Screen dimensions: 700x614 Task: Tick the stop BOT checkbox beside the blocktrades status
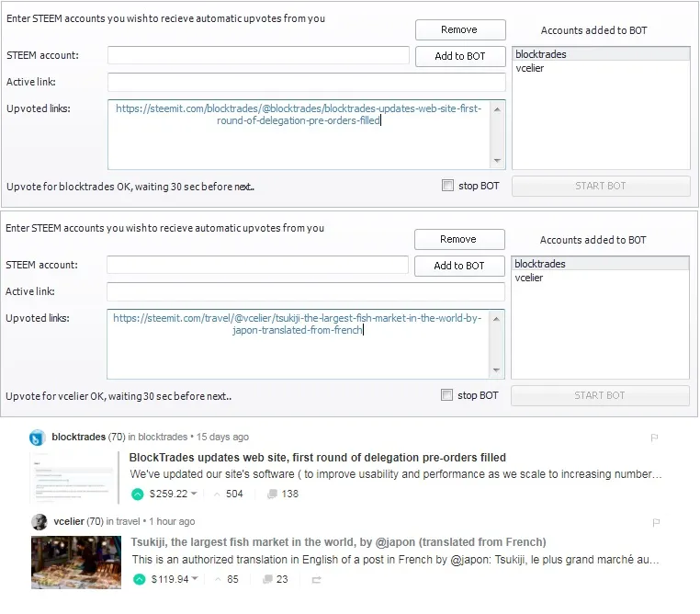[x=447, y=186]
